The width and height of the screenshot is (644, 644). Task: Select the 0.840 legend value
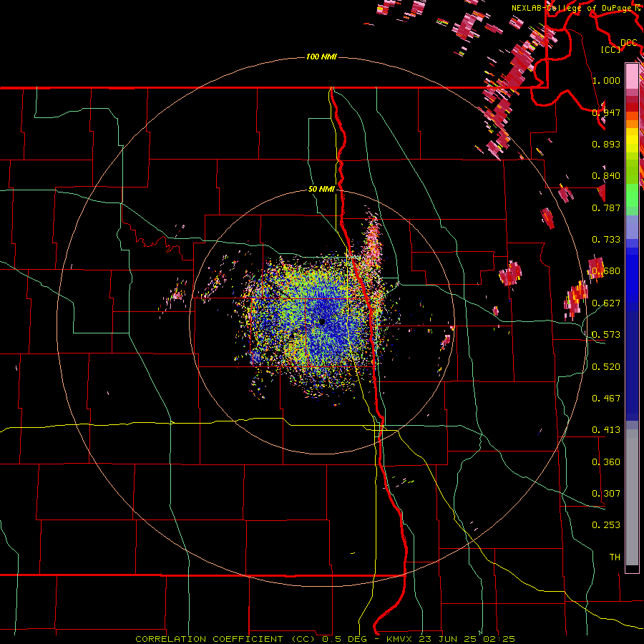tap(606, 176)
